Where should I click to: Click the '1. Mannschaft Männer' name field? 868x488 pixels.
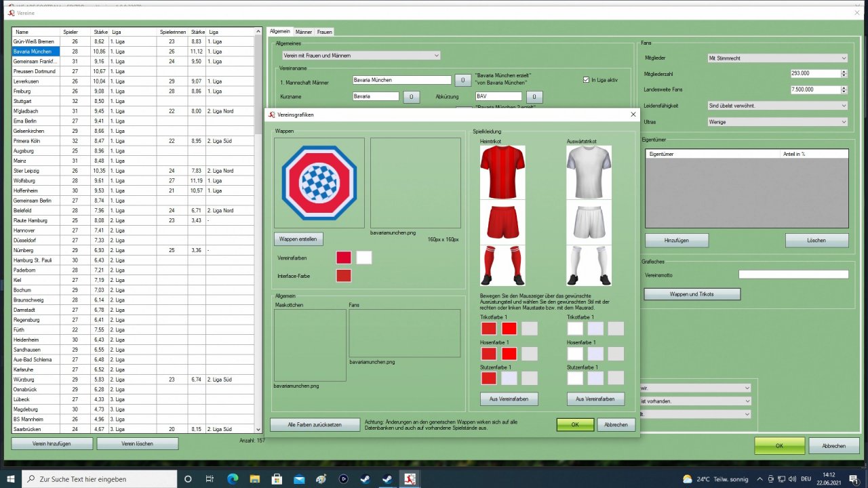click(x=402, y=80)
